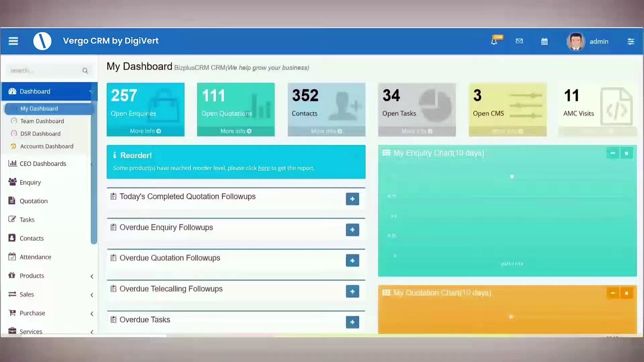Screen dimensions: 644x362
Task: Open the settings sliders icon
Action: (630, 41)
